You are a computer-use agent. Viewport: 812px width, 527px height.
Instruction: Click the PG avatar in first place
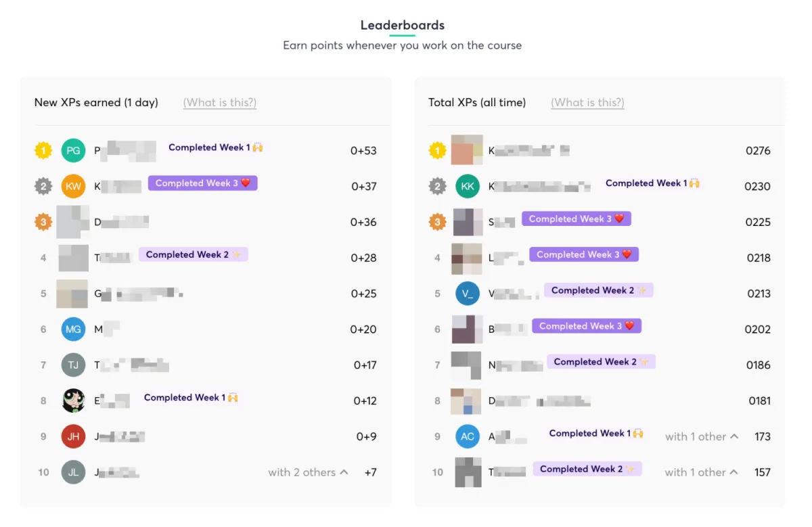point(73,151)
